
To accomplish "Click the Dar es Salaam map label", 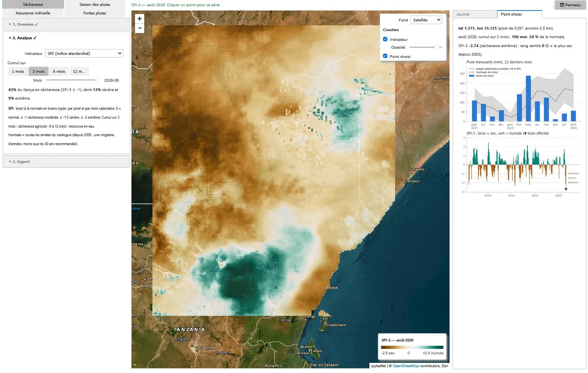I will click(x=324, y=365).
